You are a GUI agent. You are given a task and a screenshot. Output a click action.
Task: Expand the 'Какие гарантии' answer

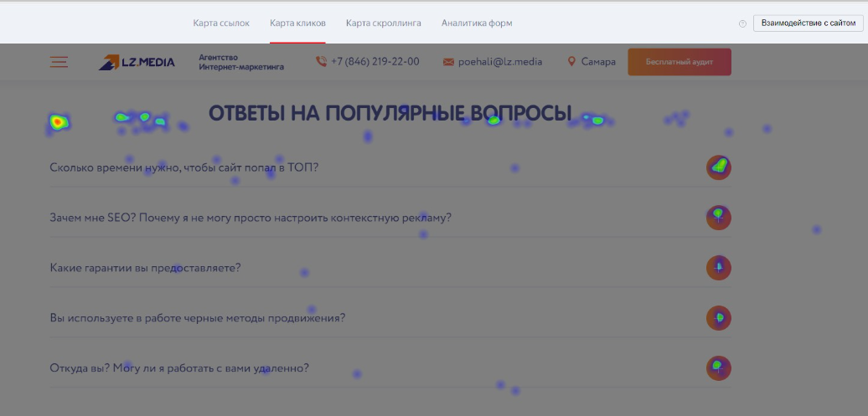pos(718,268)
